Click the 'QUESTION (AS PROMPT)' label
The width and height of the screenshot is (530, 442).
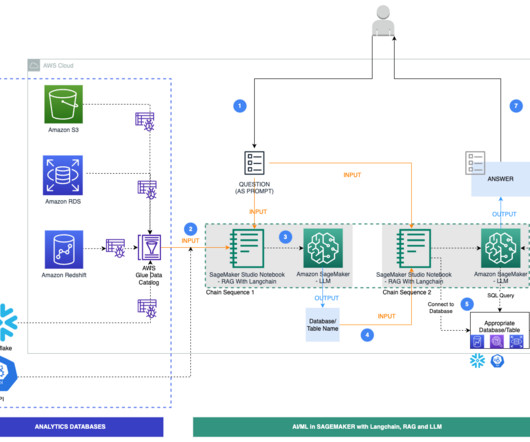click(x=254, y=188)
